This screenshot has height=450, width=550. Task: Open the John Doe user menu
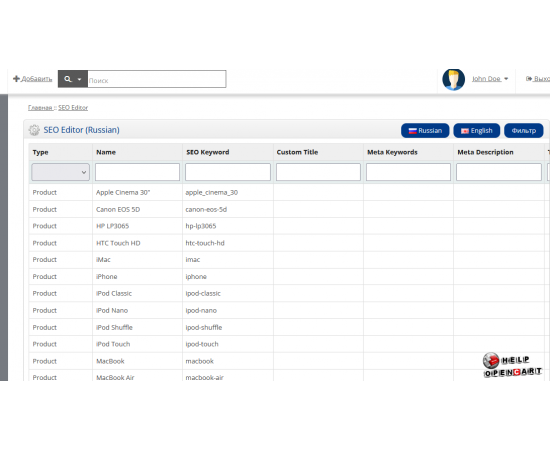(x=490, y=79)
